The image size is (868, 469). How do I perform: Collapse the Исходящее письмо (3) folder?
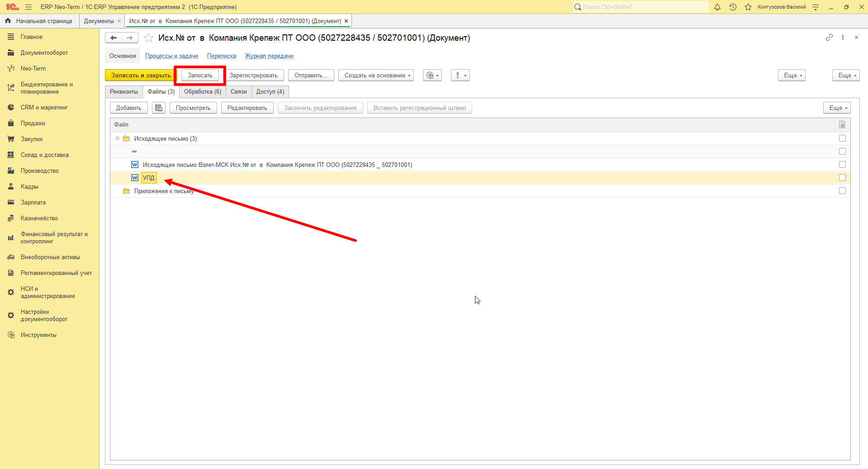click(x=117, y=138)
